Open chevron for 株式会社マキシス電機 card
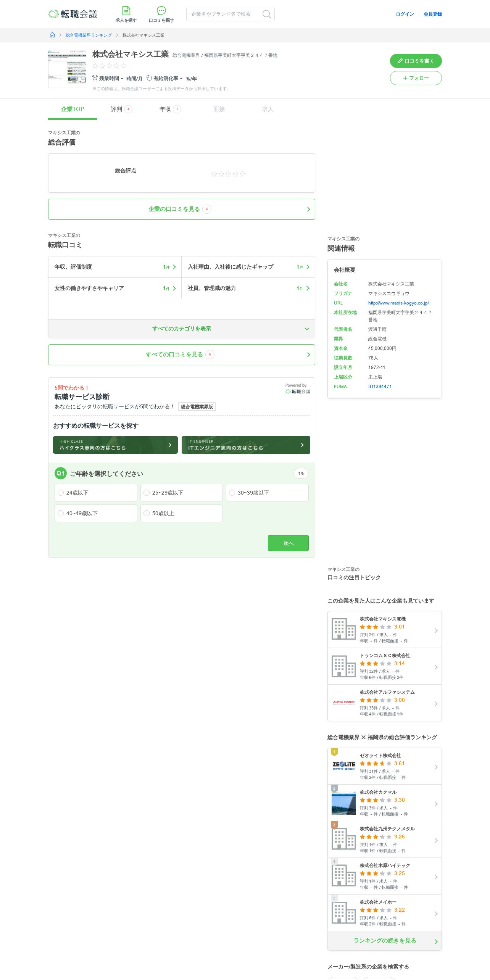This screenshot has height=980, width=490. coord(436,630)
